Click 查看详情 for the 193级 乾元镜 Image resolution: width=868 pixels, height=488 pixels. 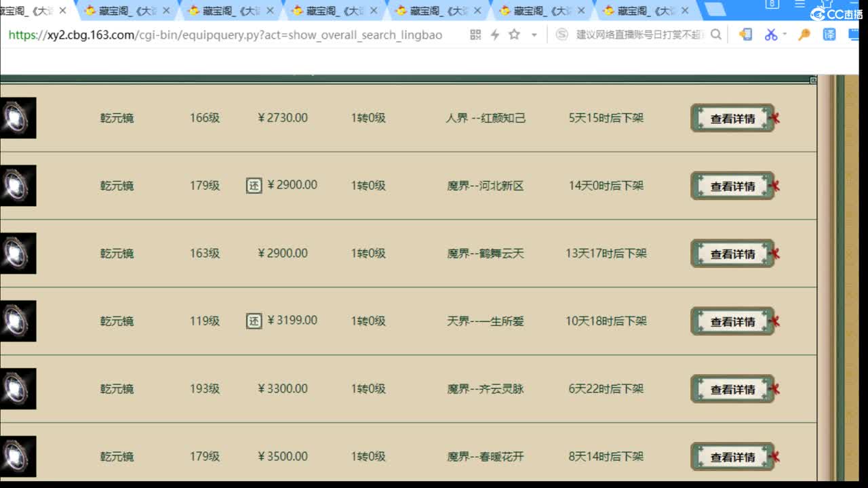[x=732, y=388]
